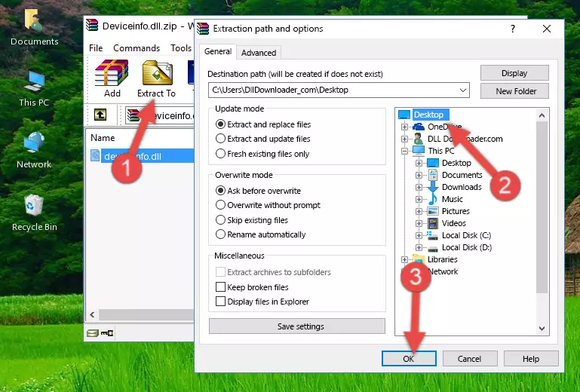
Task: Expand the DLL Downloader.com tree node
Action: pos(404,139)
